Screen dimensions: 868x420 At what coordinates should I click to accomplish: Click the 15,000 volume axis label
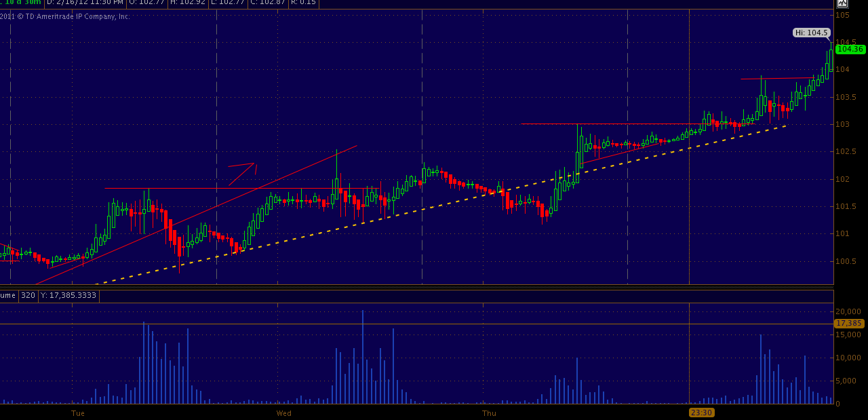tap(848, 335)
